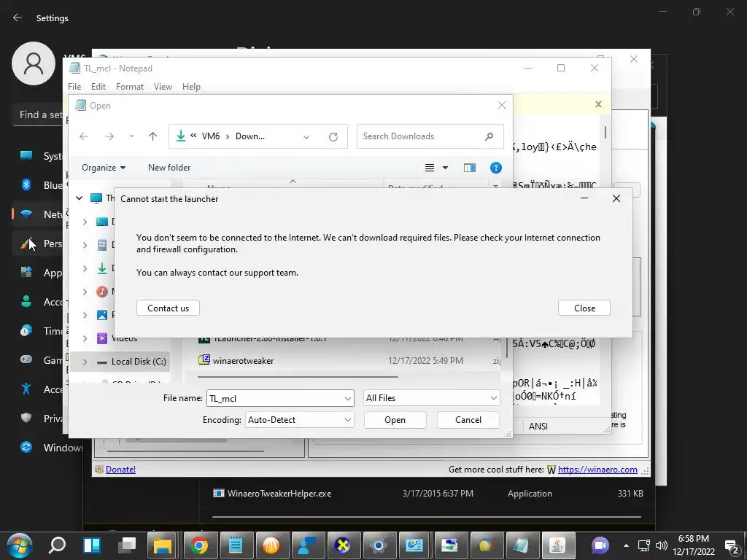This screenshot has height=560, width=747.
Task: Select Windows Update icon in Settings sidebar
Action: pyautogui.click(x=26, y=447)
